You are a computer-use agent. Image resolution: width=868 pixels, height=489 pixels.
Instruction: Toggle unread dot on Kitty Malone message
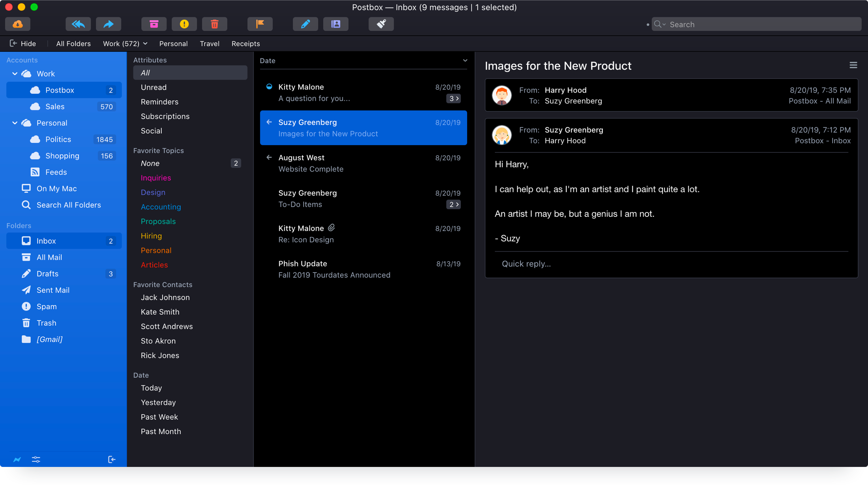[x=269, y=87]
